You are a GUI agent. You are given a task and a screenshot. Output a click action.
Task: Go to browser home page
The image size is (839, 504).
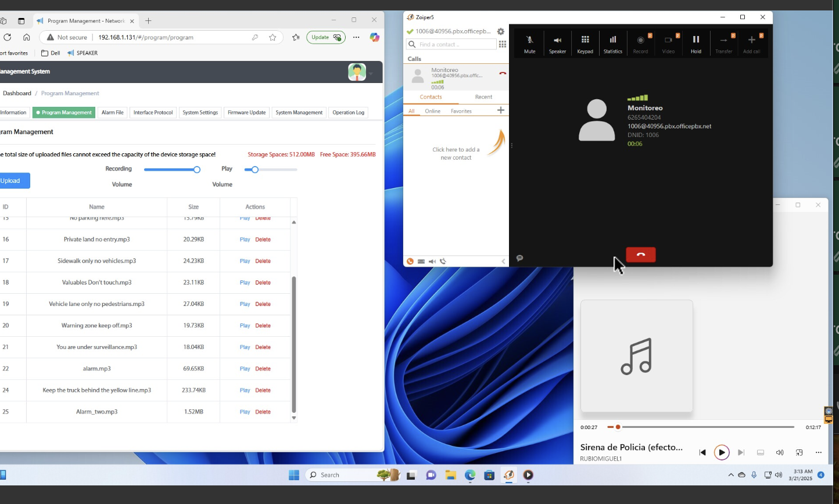click(x=27, y=37)
